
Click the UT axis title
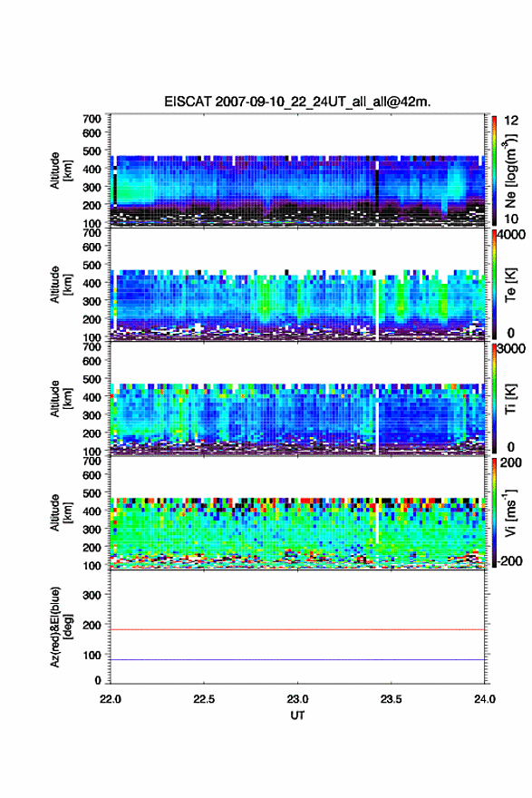tap(297, 715)
